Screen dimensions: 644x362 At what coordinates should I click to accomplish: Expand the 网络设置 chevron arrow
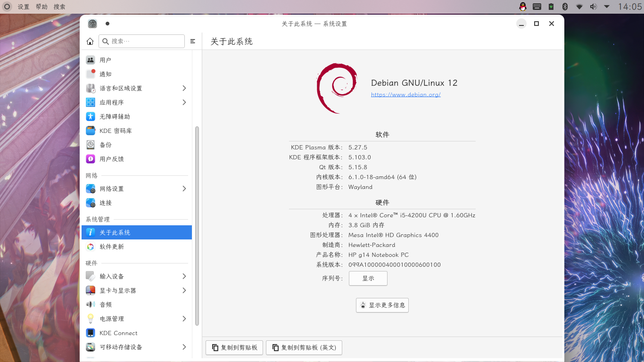(x=184, y=189)
